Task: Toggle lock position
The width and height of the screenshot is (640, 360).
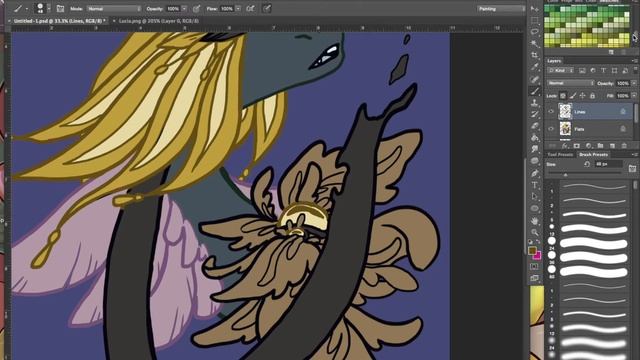Action: [x=582, y=96]
